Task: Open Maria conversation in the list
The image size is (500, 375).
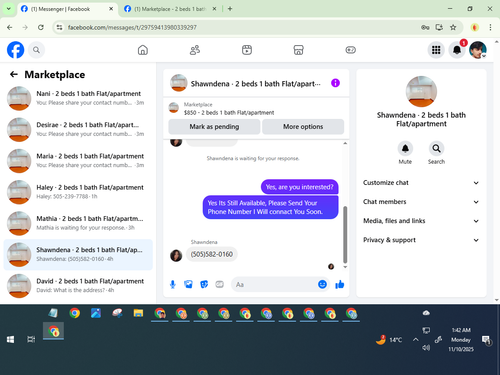Action: coord(78,161)
